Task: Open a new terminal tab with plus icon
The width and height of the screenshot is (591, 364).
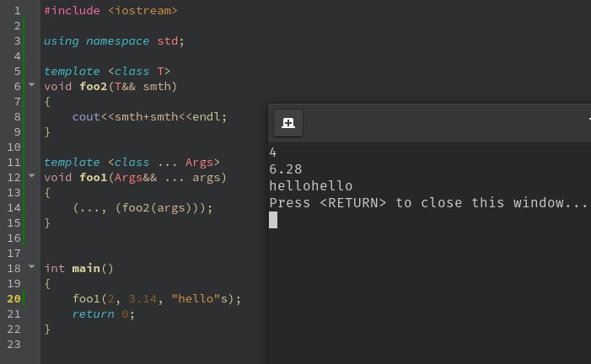Action: click(288, 123)
